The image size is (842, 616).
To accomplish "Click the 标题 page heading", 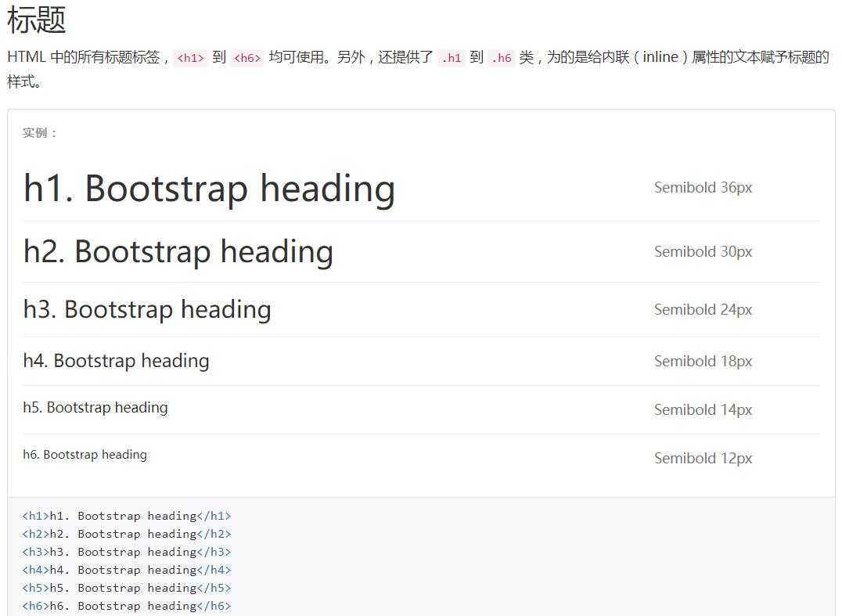I will point(37,20).
